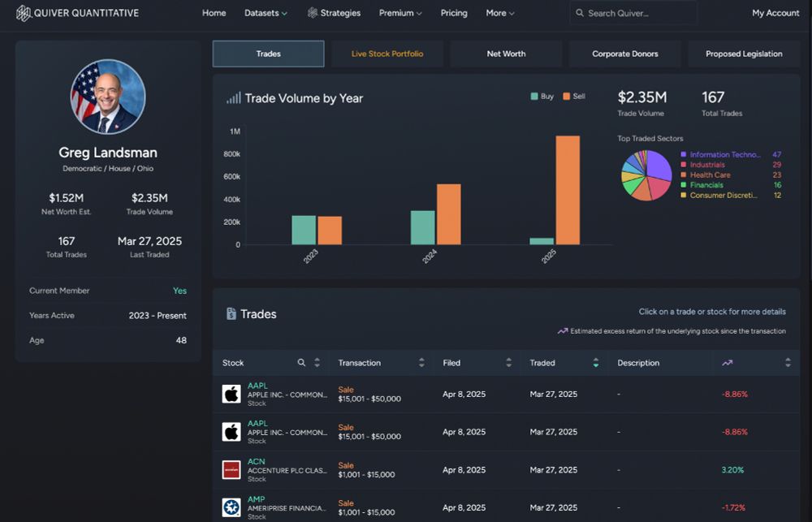Click the 2024 Buy bar in chart
Screen dimensions: 812x522
pos(422,227)
